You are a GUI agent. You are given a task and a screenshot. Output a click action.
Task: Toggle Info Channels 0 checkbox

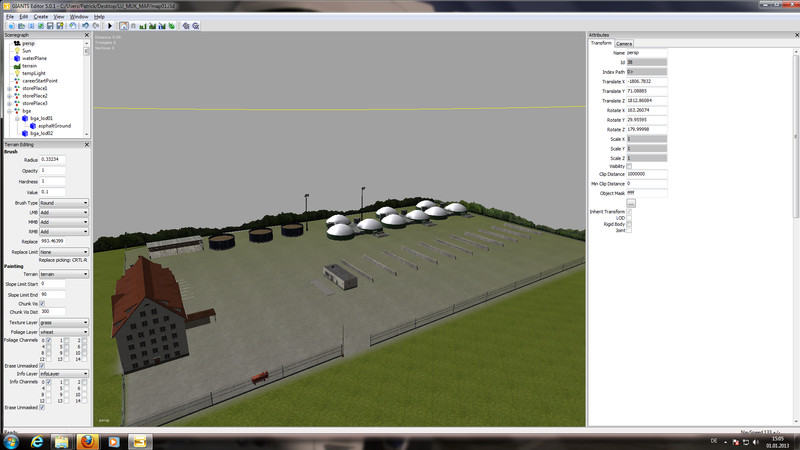(x=48, y=382)
